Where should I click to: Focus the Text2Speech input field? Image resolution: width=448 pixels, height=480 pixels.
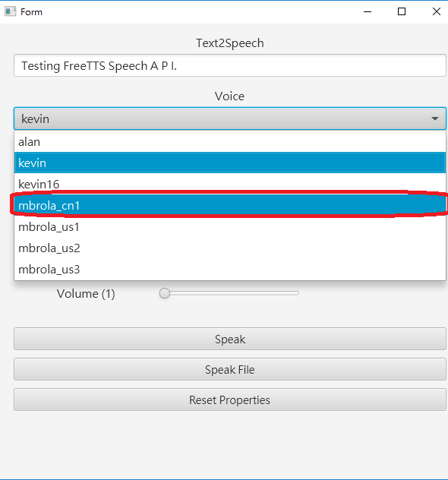(230, 65)
